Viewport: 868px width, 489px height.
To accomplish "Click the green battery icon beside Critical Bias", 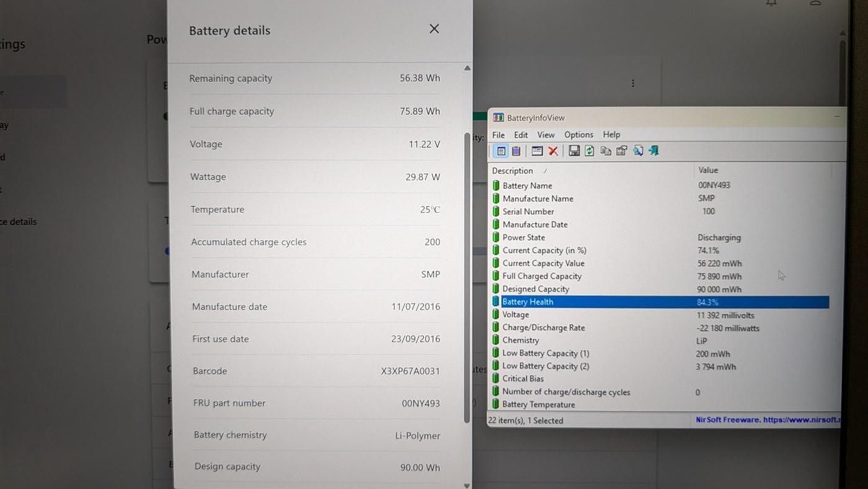I will point(496,379).
